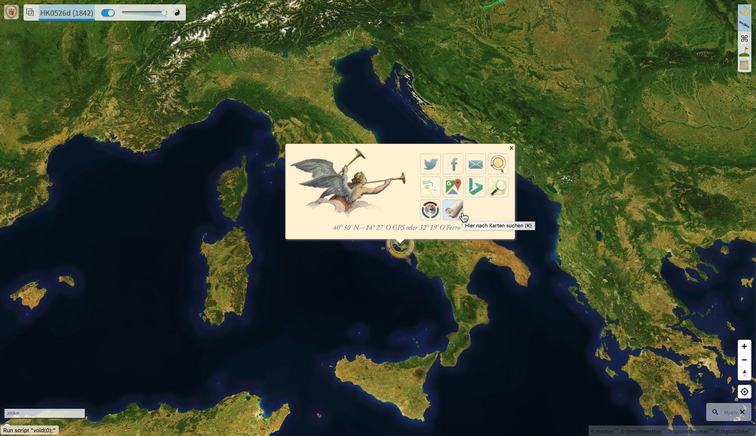Click the location marker ring on the map
756x436 pixels.
click(x=401, y=246)
